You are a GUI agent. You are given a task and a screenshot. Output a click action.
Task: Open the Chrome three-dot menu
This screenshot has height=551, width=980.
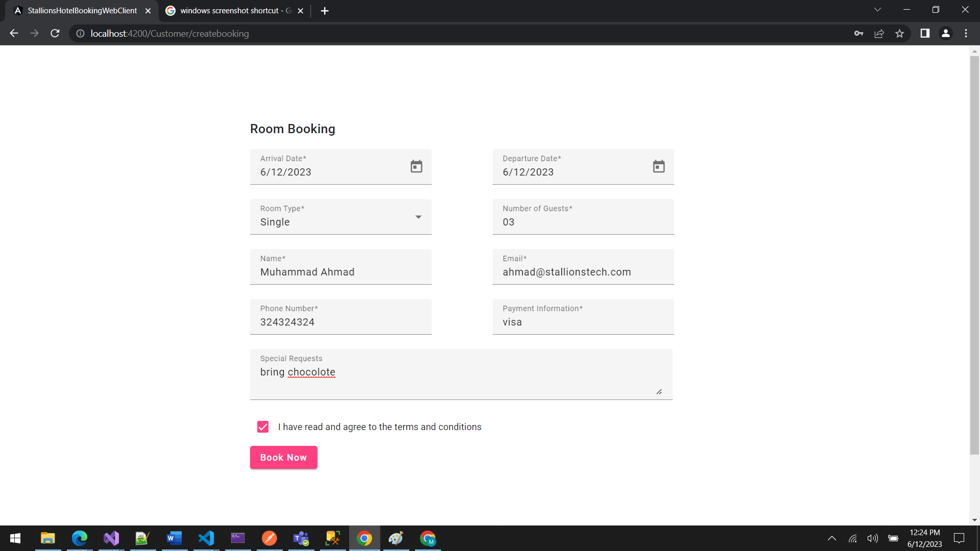(966, 33)
